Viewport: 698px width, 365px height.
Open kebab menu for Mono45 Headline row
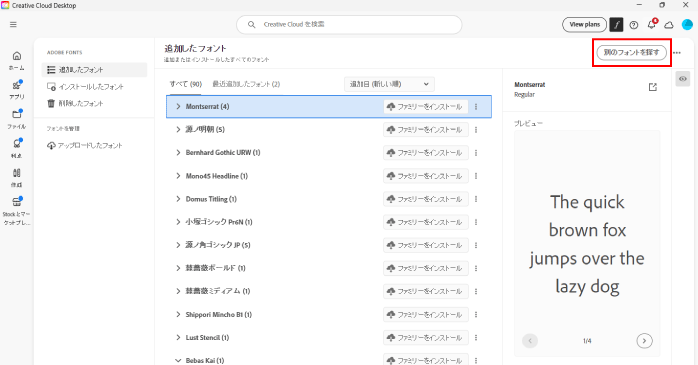click(476, 176)
